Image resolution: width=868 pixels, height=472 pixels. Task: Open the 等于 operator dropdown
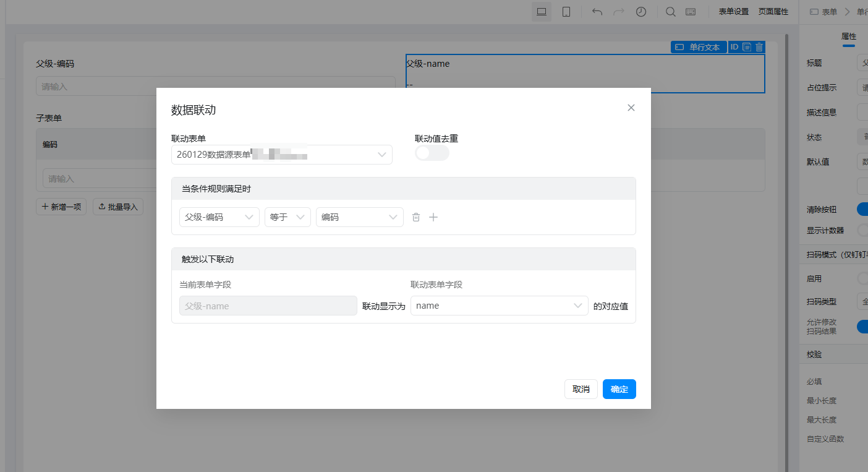(287, 217)
